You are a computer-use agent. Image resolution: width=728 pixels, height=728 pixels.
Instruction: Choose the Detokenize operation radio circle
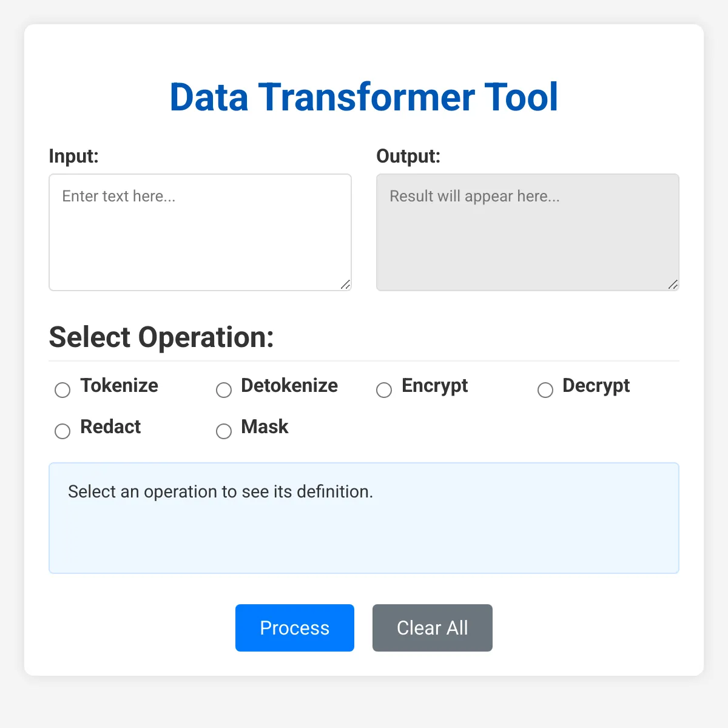coord(224,389)
